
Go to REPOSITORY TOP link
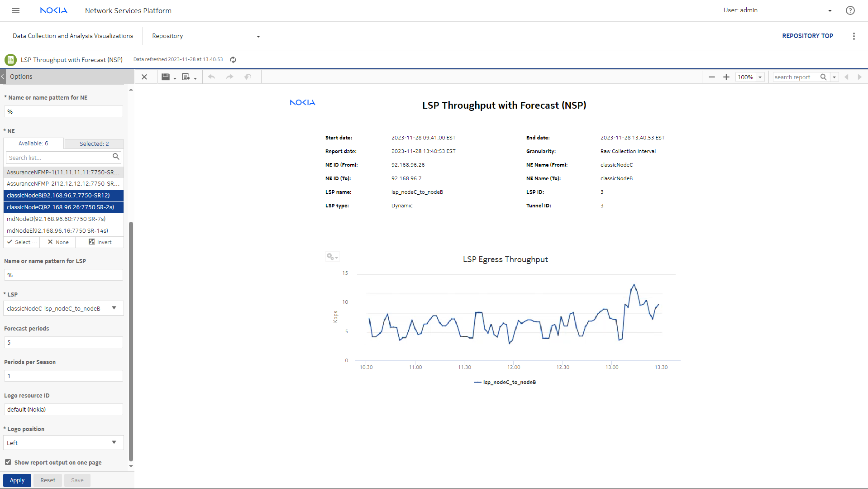(807, 36)
